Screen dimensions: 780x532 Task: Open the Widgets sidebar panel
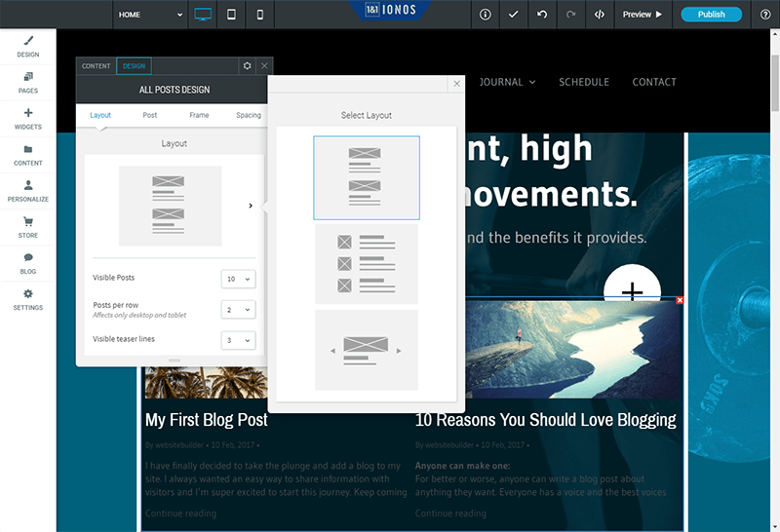click(28, 119)
